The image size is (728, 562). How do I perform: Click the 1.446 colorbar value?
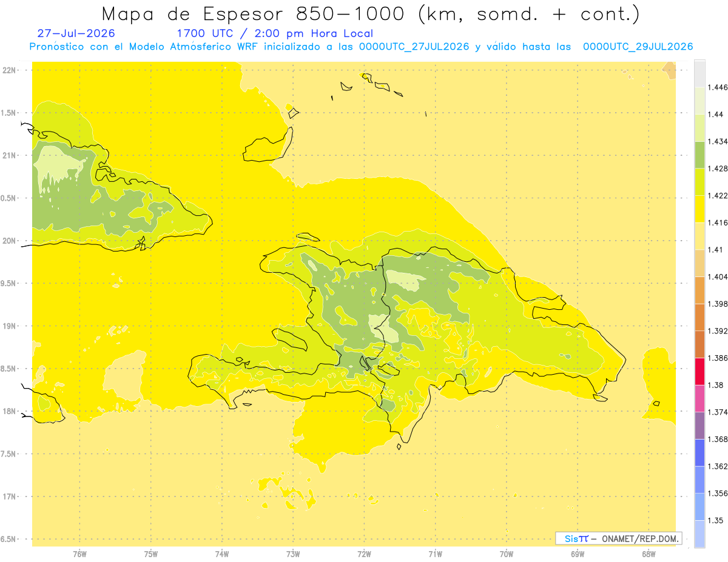tap(717, 87)
